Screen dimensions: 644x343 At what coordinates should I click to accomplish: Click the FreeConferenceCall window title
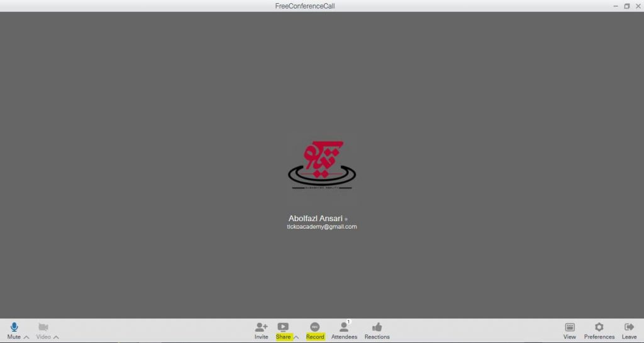[x=305, y=6]
